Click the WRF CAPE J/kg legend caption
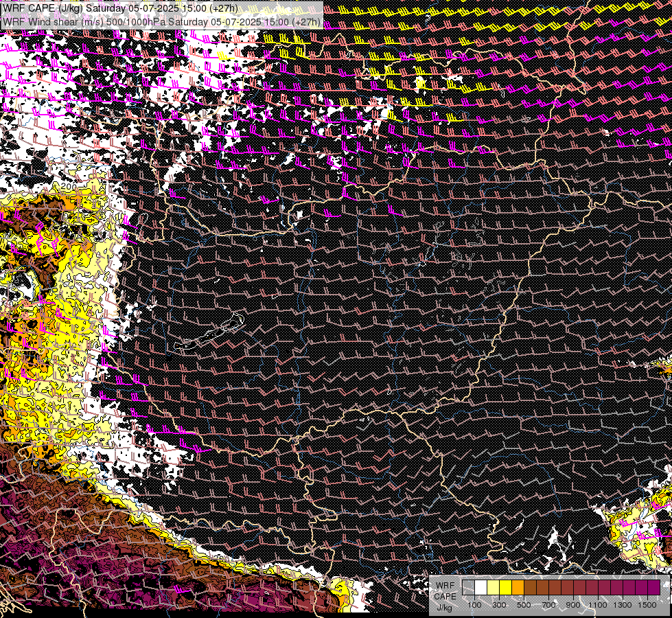This screenshot has height=618, width=672. coord(445,597)
